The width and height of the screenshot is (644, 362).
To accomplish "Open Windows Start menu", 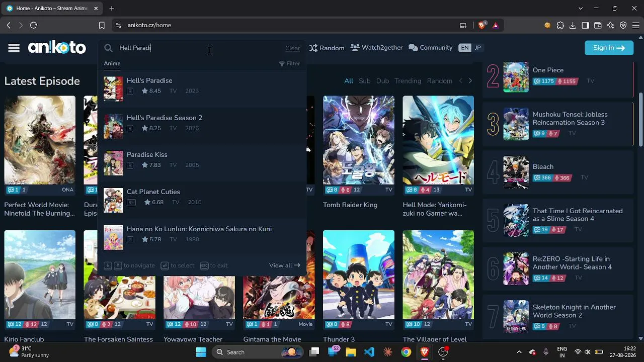I will 201,352.
